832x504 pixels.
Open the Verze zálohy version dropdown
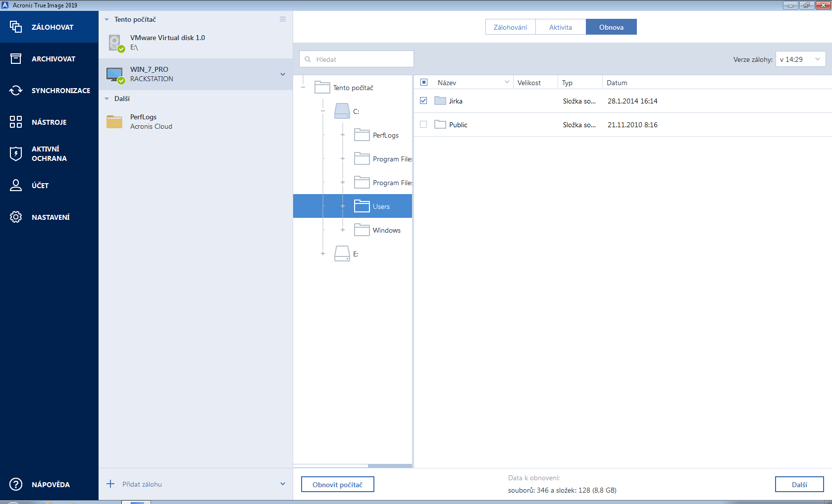800,59
